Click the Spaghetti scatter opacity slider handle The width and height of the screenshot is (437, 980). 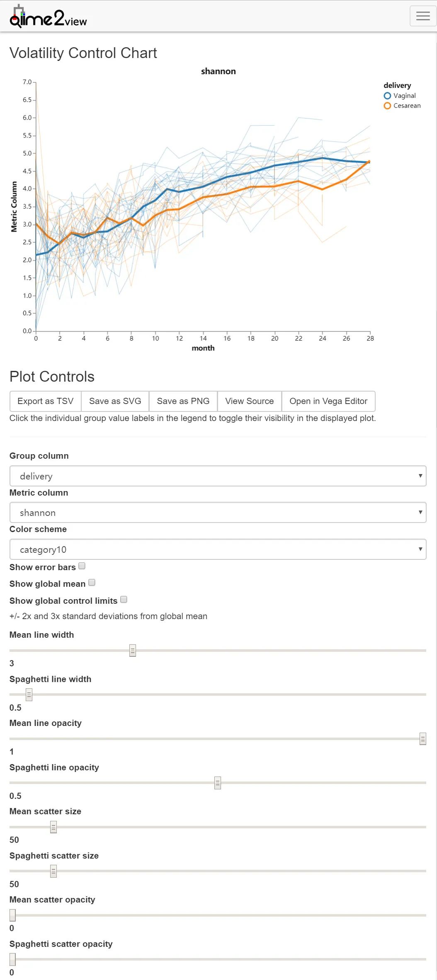pyautogui.click(x=12, y=959)
